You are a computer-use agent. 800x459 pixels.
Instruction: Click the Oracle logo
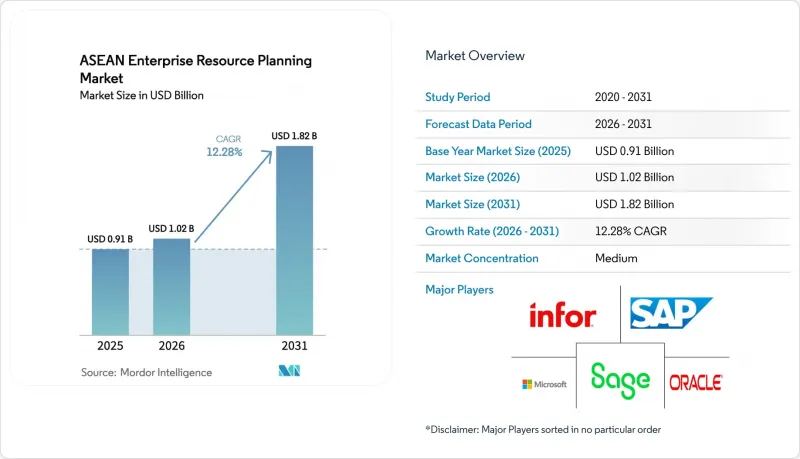pos(695,382)
